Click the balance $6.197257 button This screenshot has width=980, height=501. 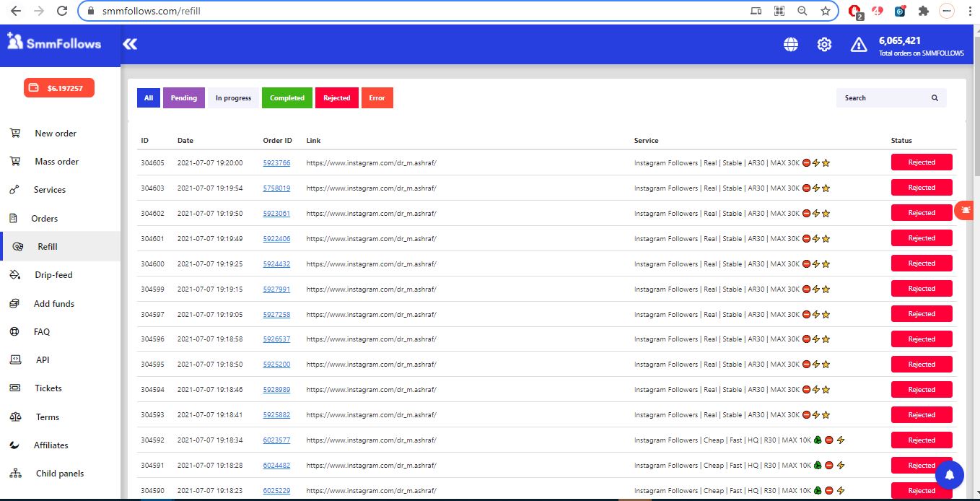tap(59, 88)
